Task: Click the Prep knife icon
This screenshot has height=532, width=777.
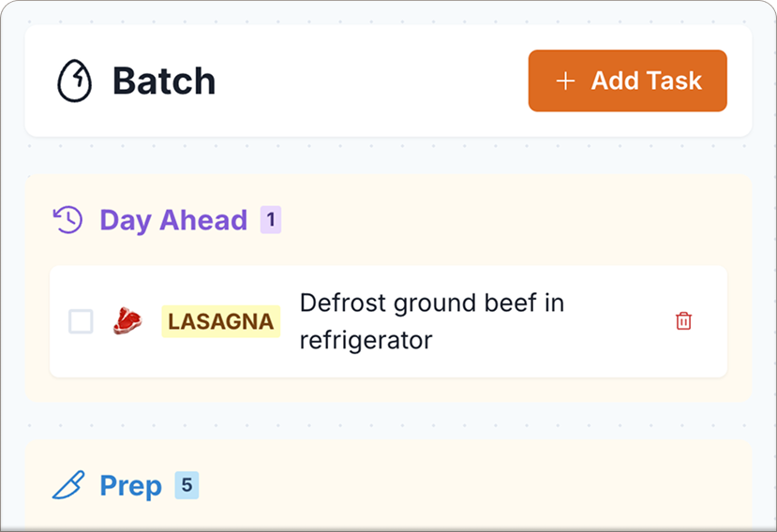Action: 68,485
